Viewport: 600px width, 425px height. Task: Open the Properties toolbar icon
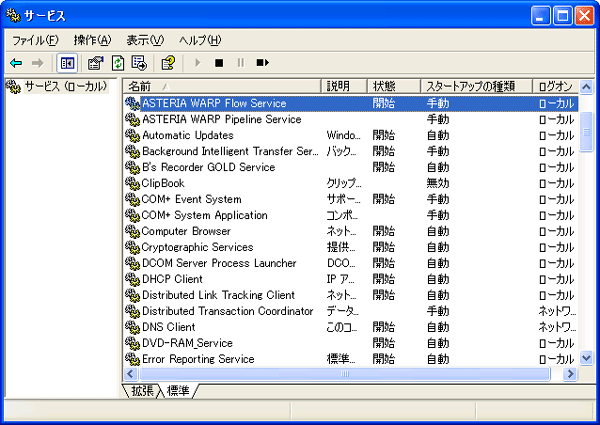click(x=96, y=63)
